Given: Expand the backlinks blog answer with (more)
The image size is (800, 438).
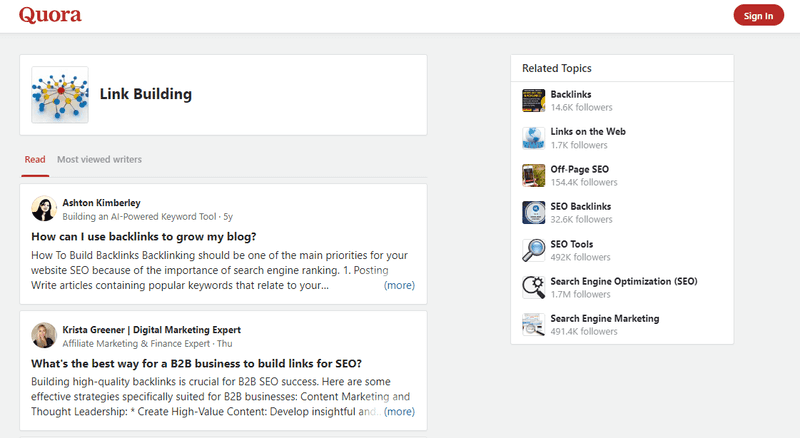Looking at the screenshot, I should coord(399,285).
